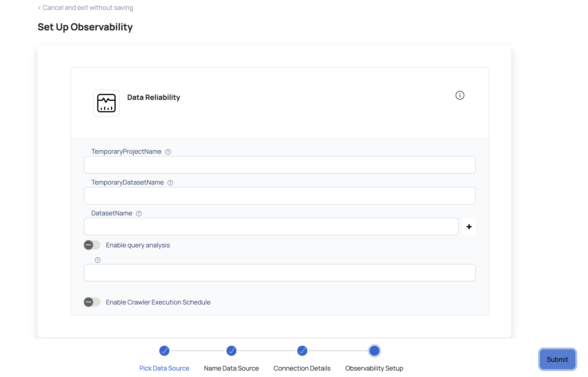Select the Pick Data Source step

[164, 351]
